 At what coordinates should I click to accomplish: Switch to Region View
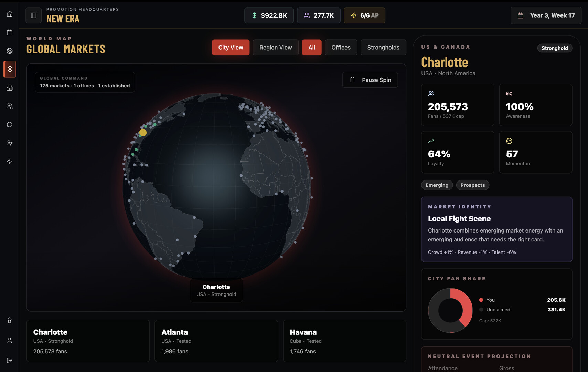[276, 48]
